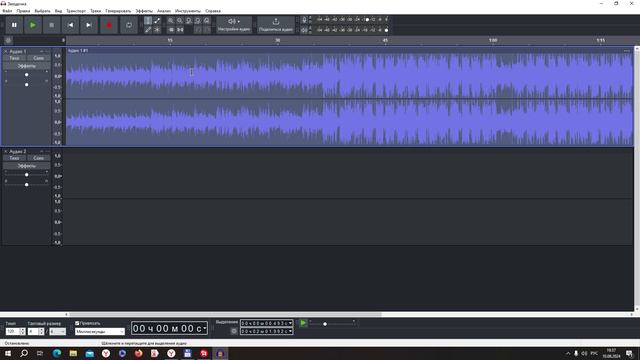Open the Миллисекунды snap units dropdown
Viewport: 640px width, 360px height.
click(x=100, y=332)
